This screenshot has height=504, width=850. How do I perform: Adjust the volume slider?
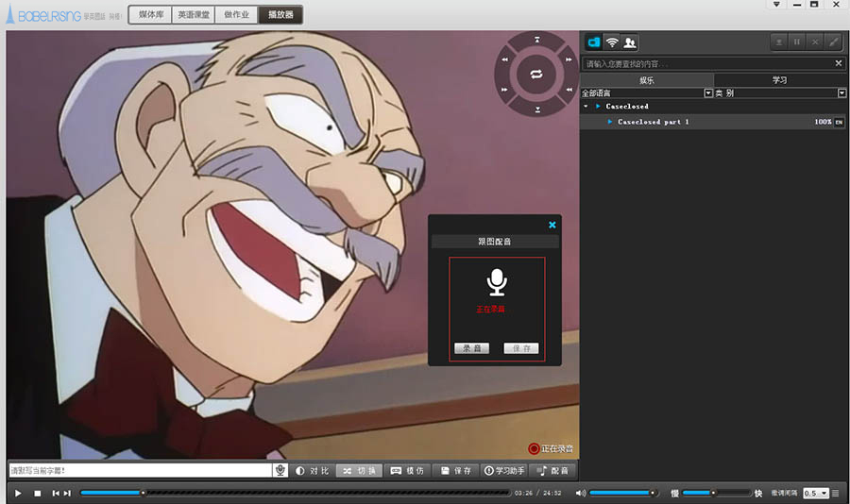[x=623, y=494]
